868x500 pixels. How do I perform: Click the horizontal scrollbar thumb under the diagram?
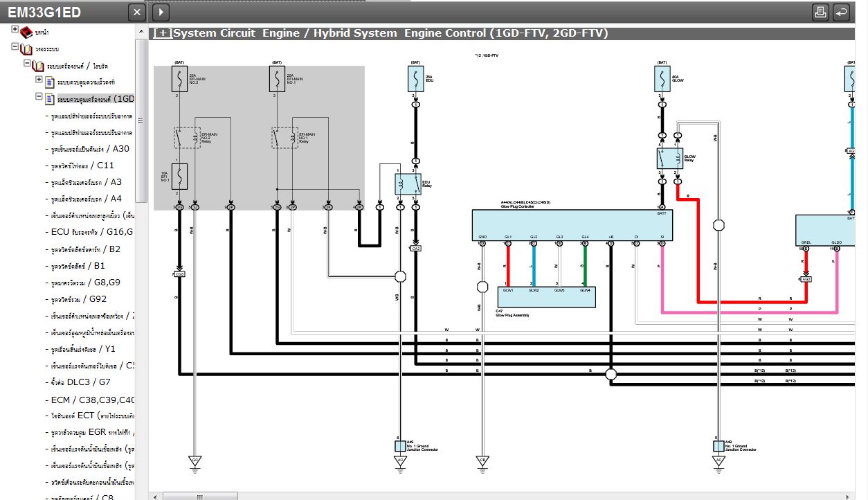(x=199, y=496)
